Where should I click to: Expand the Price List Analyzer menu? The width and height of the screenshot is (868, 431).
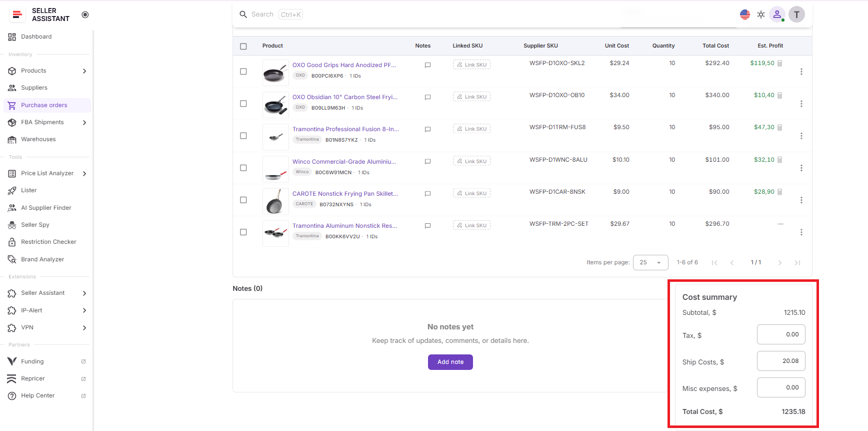click(x=47, y=173)
